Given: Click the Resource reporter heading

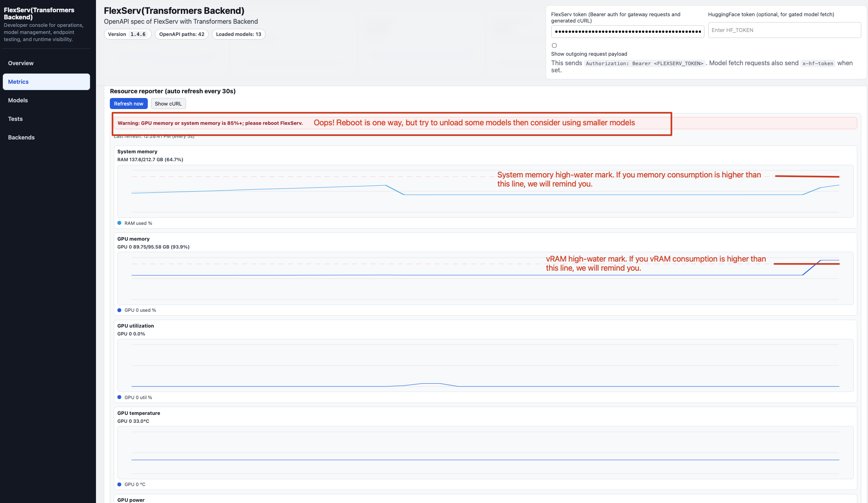Looking at the screenshot, I should (x=173, y=91).
